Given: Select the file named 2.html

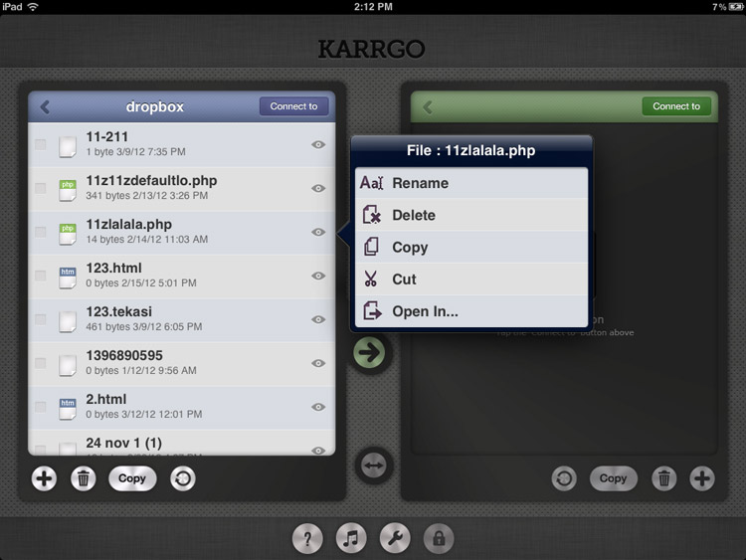Looking at the screenshot, I should tap(182, 407).
